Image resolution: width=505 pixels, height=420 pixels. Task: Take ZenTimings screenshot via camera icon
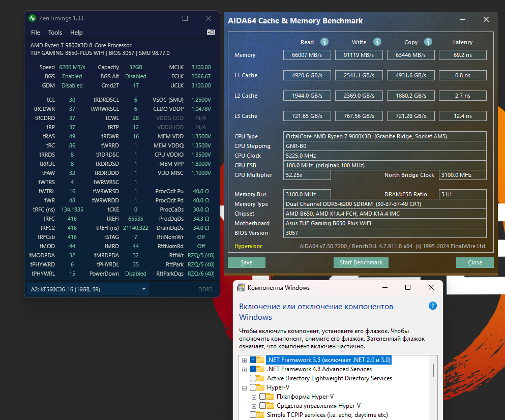click(x=211, y=32)
